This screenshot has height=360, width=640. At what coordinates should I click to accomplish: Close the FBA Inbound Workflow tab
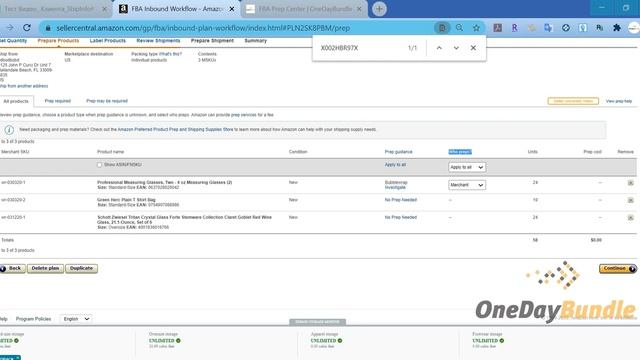[x=232, y=9]
